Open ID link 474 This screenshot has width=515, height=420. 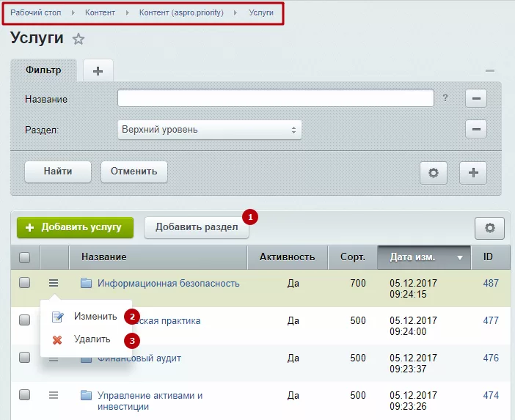[x=491, y=395]
